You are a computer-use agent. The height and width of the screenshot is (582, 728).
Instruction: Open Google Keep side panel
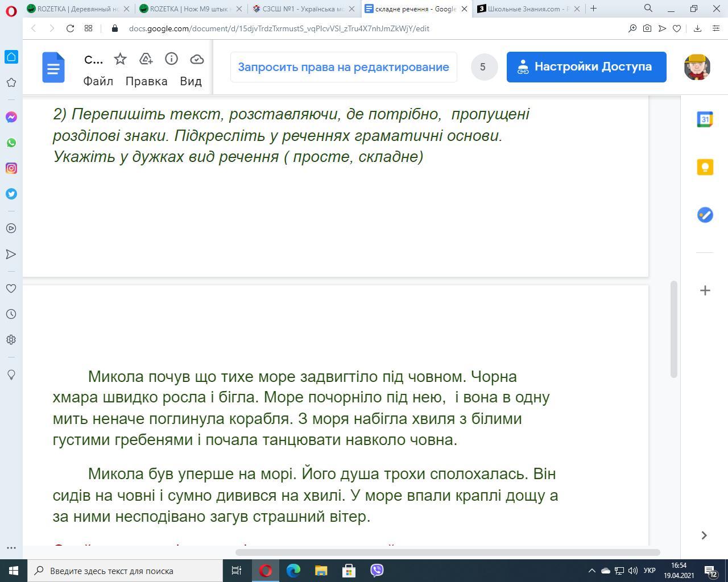705,167
